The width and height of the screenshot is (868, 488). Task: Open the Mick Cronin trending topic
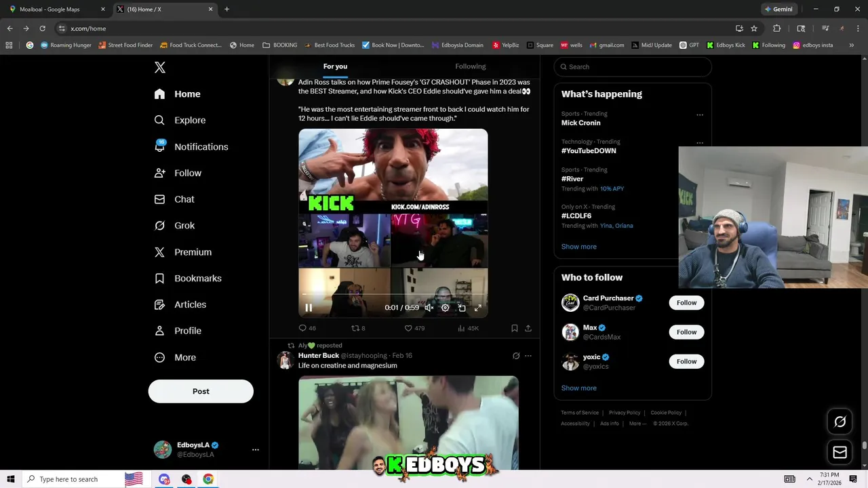pyautogui.click(x=581, y=123)
